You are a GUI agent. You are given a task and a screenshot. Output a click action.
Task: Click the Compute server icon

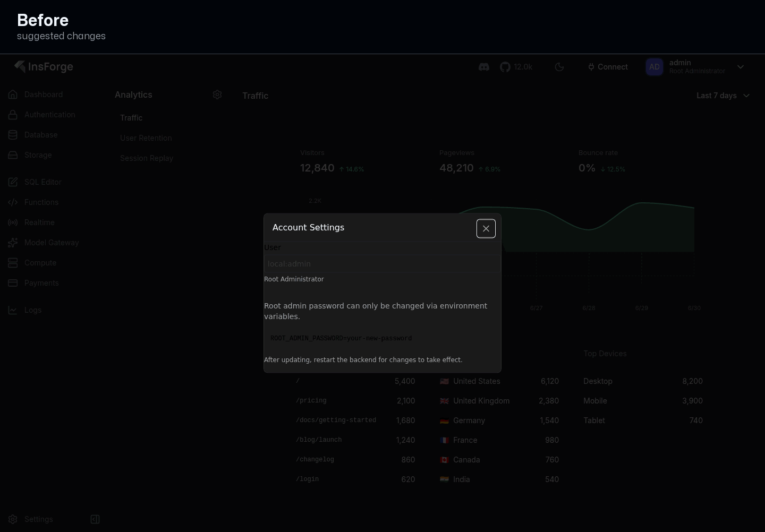point(13,263)
